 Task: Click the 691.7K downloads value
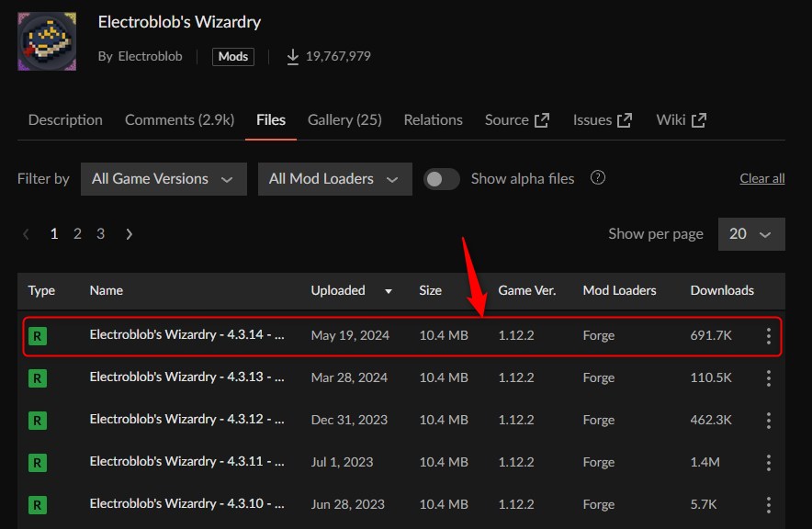711,336
